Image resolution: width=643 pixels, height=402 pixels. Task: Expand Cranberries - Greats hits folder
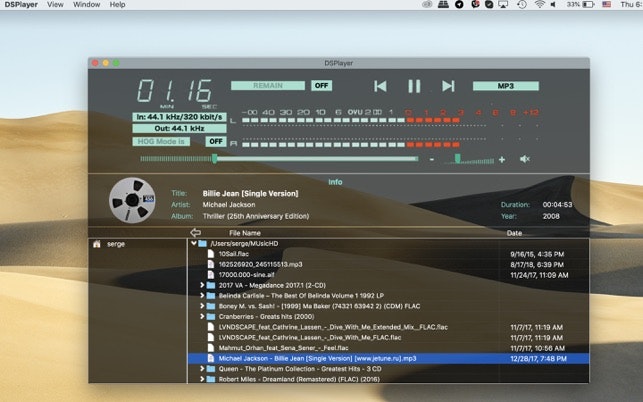point(202,316)
